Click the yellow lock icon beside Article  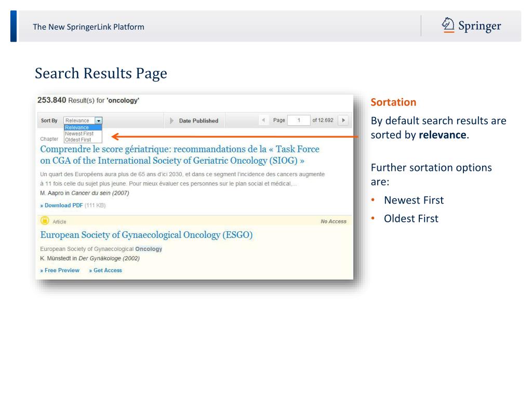coord(45,221)
